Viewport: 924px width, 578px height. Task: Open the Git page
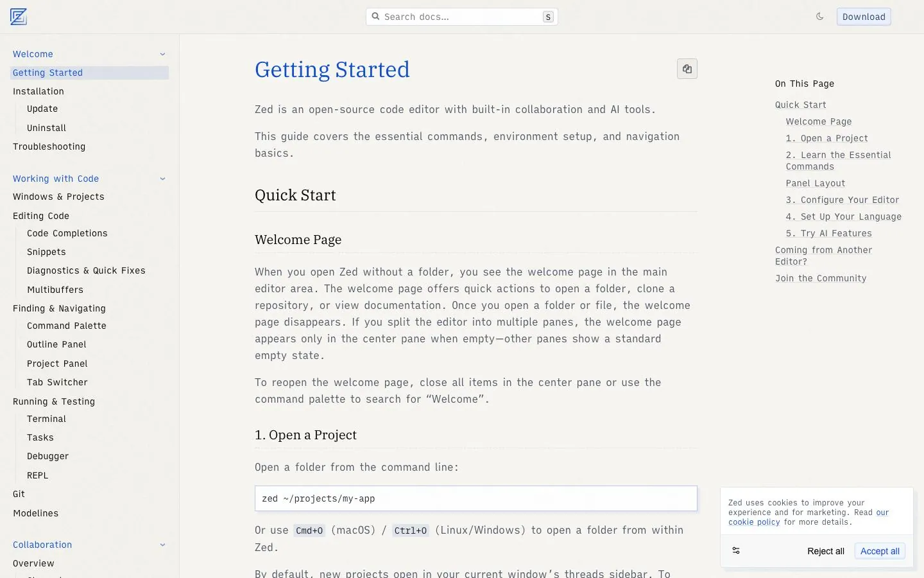pyautogui.click(x=19, y=494)
